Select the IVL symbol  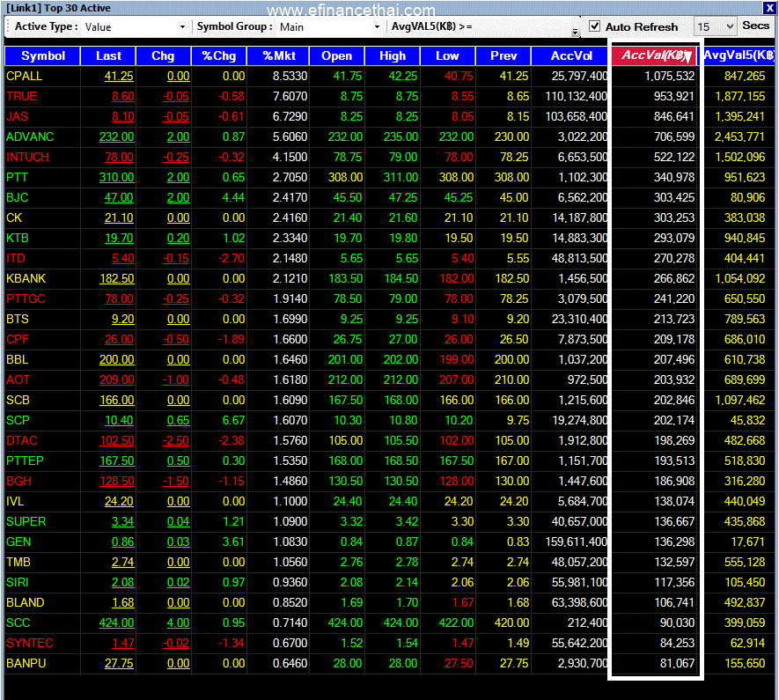pyautogui.click(x=15, y=501)
